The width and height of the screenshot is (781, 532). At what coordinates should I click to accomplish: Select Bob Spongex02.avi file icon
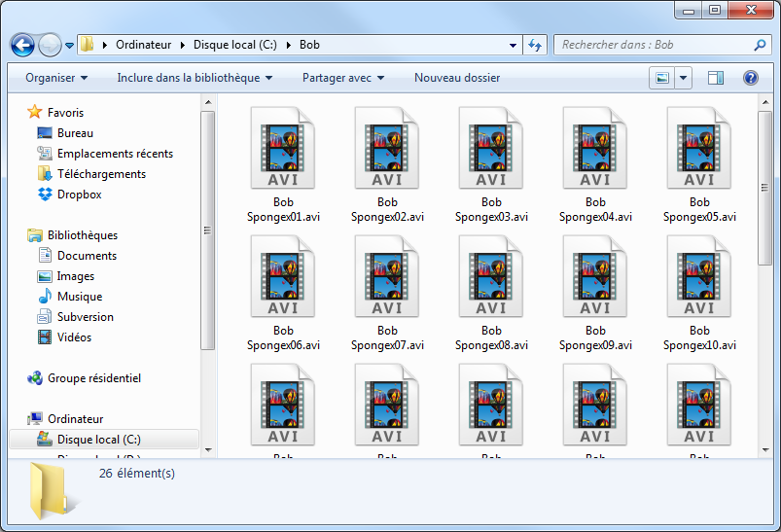387,148
